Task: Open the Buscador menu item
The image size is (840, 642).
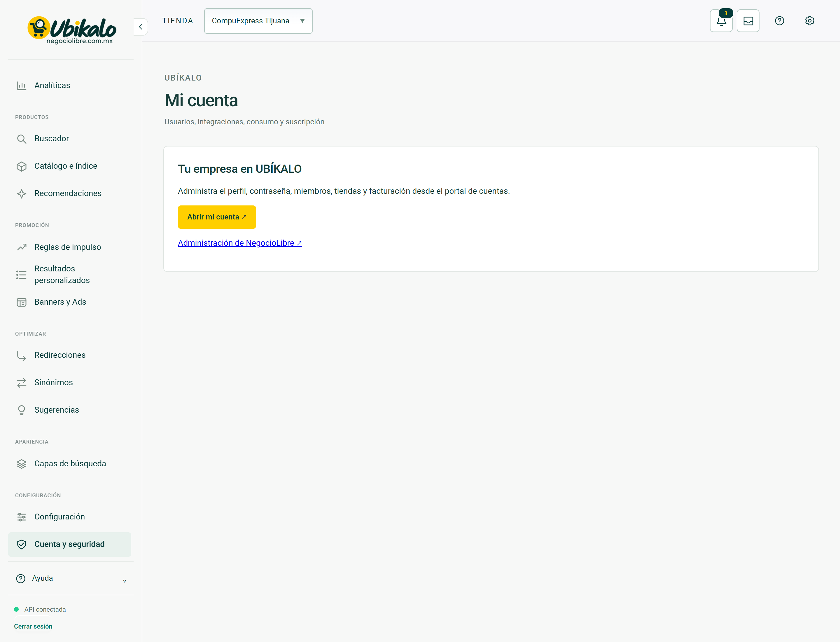Action: [x=70, y=139]
